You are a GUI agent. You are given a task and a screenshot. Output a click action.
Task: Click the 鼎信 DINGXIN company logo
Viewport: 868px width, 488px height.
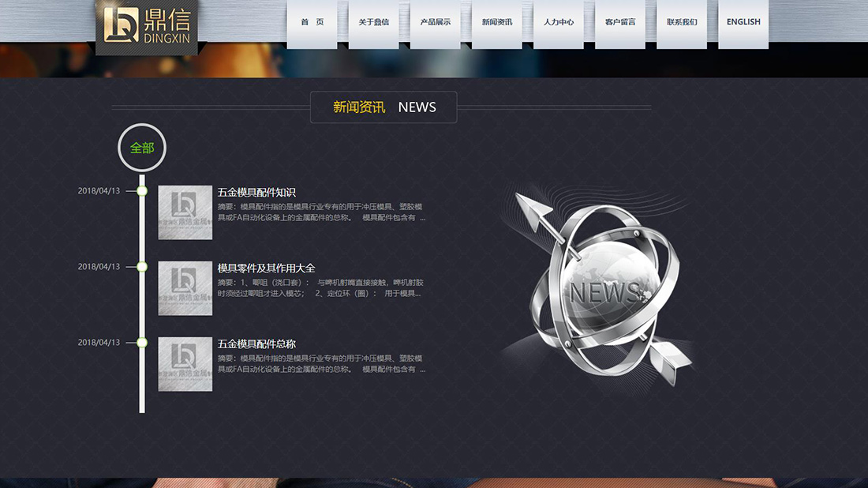pos(146,24)
